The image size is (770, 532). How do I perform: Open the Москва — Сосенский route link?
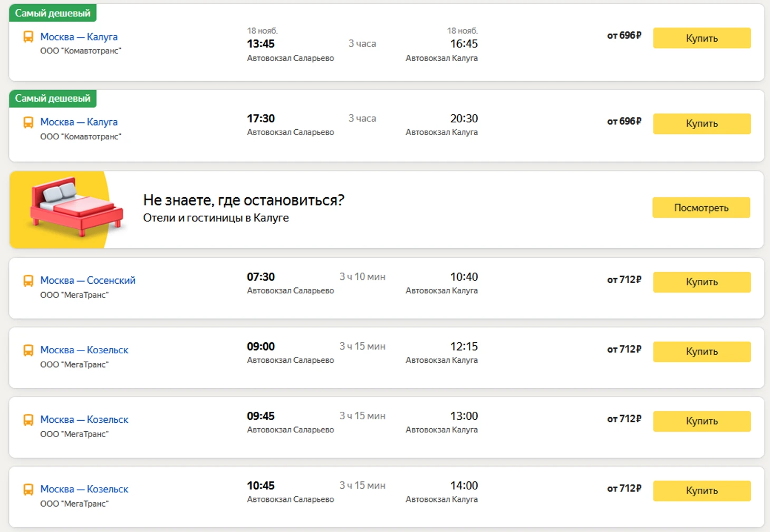coord(88,280)
